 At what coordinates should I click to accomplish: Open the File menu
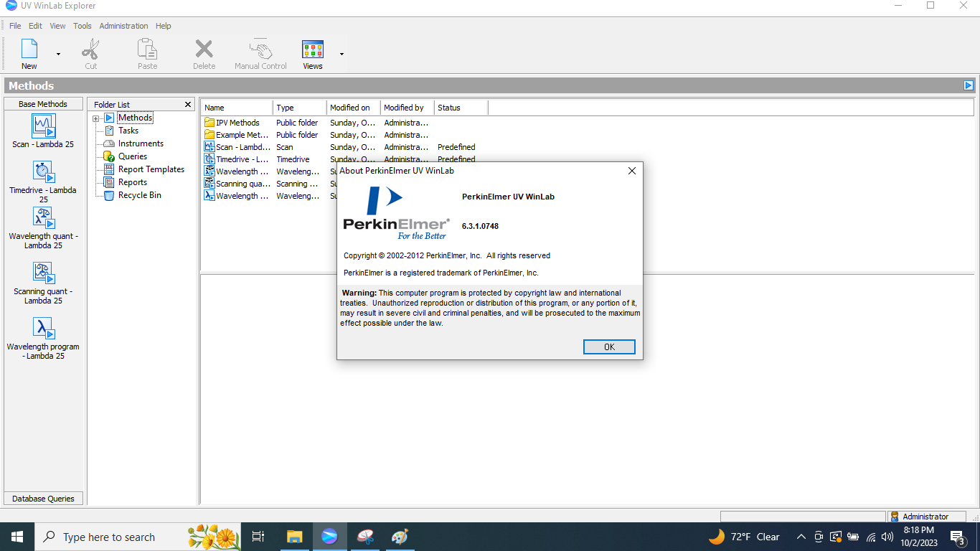(15, 26)
